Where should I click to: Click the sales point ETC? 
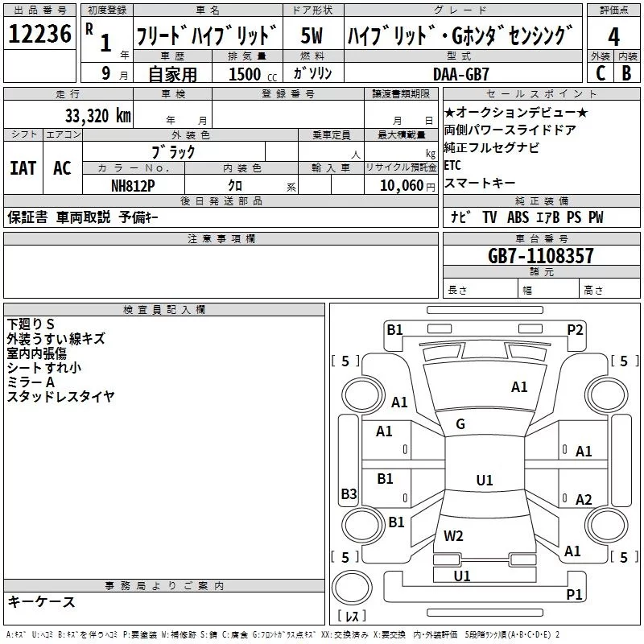pos(452,165)
